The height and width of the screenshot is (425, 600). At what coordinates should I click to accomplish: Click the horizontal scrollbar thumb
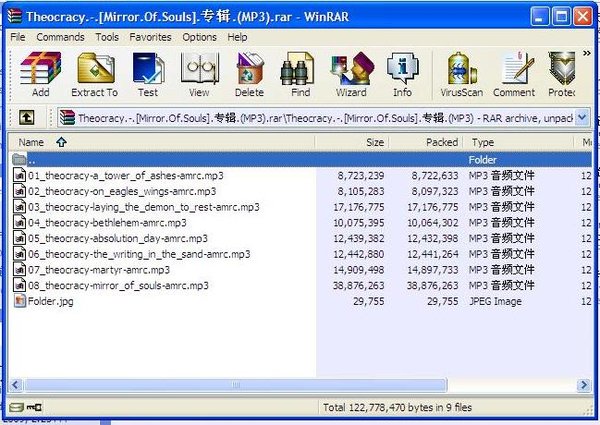(x=236, y=384)
